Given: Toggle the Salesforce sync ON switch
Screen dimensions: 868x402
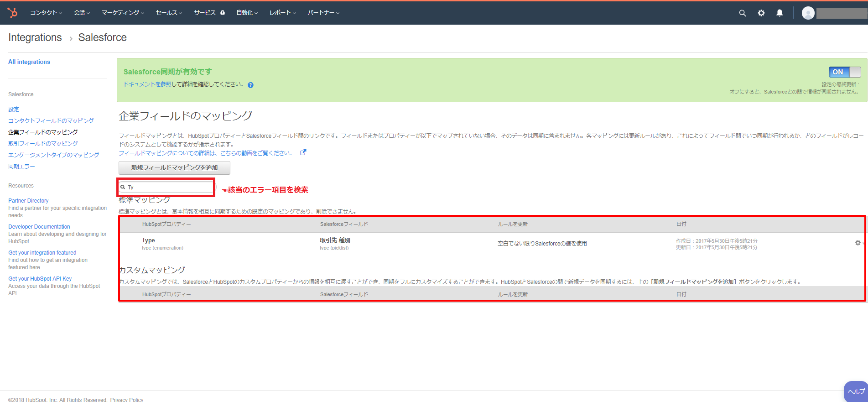Looking at the screenshot, I should (844, 72).
